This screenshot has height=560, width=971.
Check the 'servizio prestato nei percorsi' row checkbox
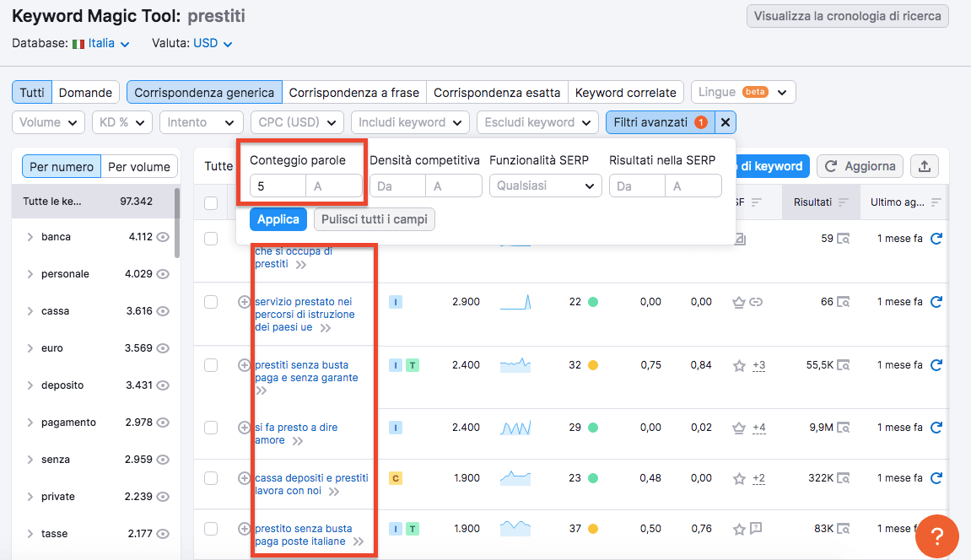211,302
